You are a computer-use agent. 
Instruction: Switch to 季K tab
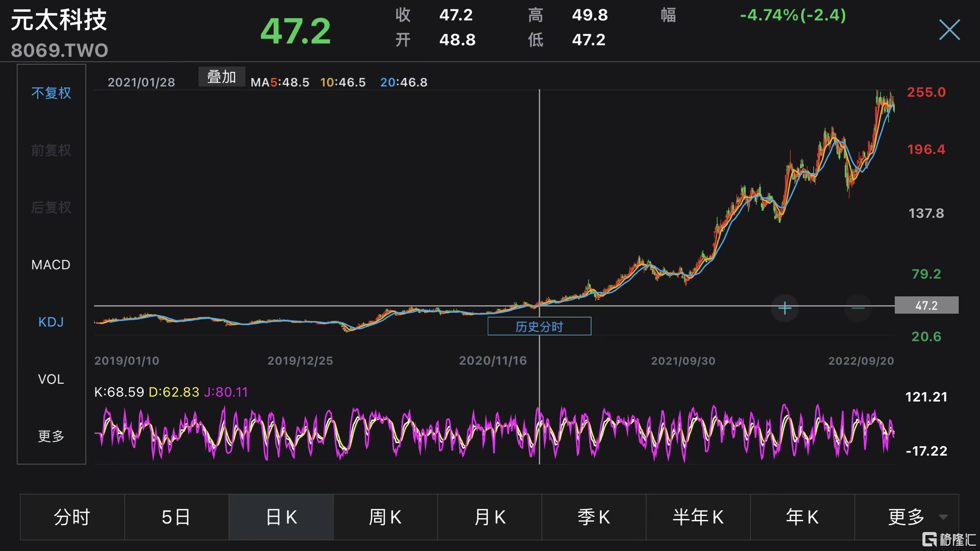point(594,517)
